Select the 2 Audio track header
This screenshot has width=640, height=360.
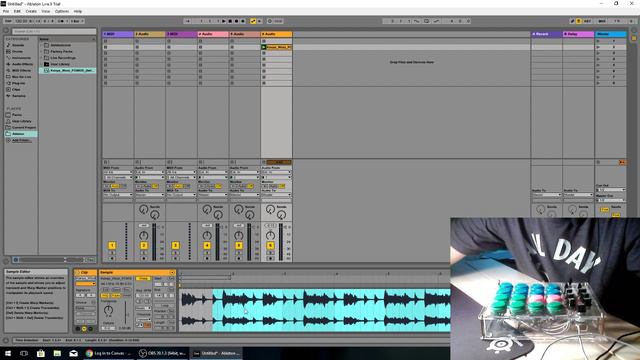pos(150,34)
